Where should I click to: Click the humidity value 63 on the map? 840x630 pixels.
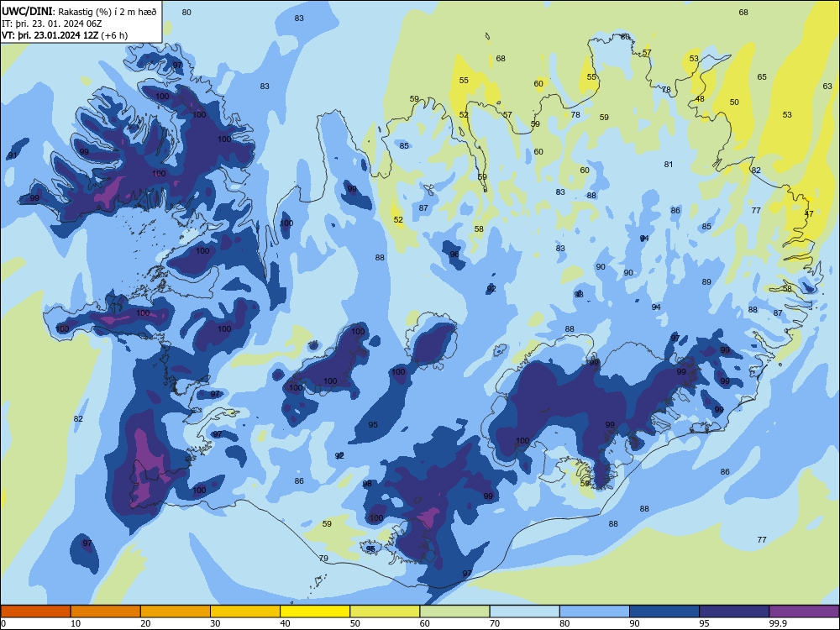(x=827, y=86)
